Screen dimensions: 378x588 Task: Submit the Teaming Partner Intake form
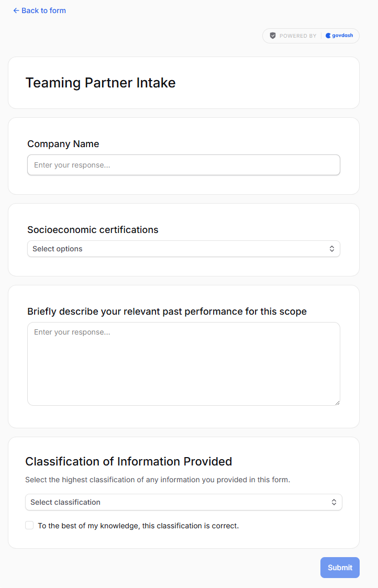[340, 568]
